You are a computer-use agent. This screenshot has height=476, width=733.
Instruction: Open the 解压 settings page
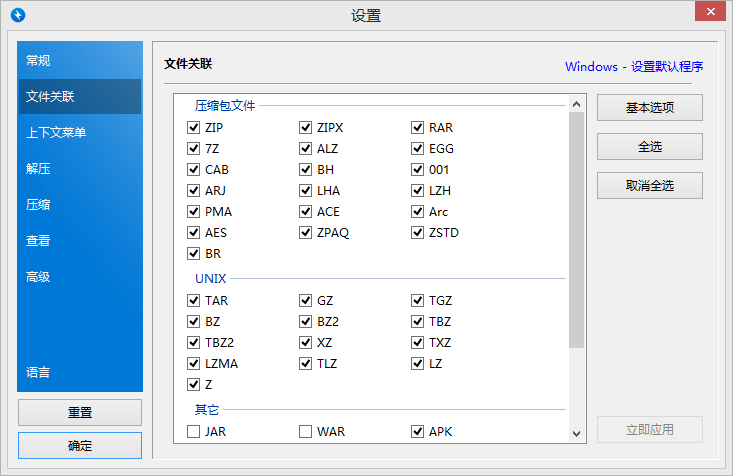pyautogui.click(x=79, y=168)
